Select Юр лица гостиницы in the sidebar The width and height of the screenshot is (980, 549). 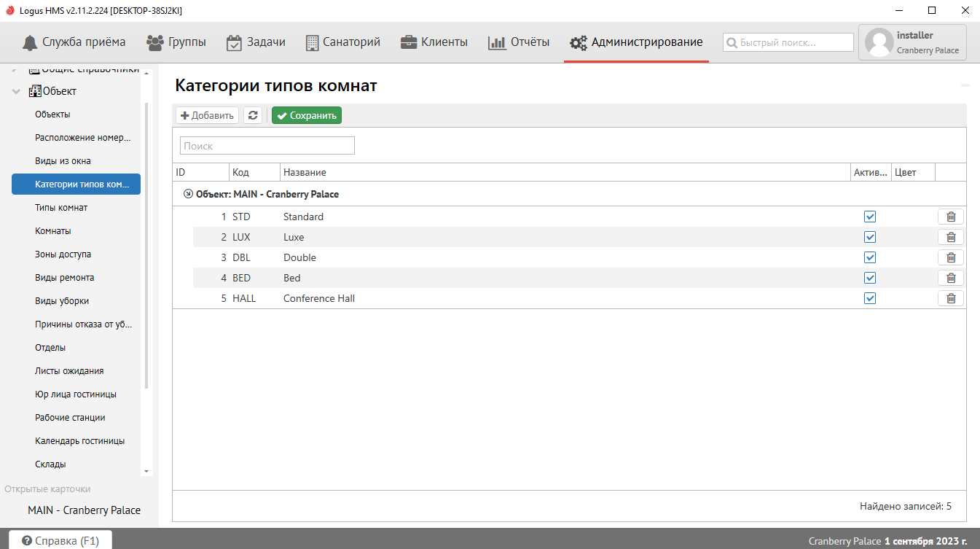click(76, 394)
